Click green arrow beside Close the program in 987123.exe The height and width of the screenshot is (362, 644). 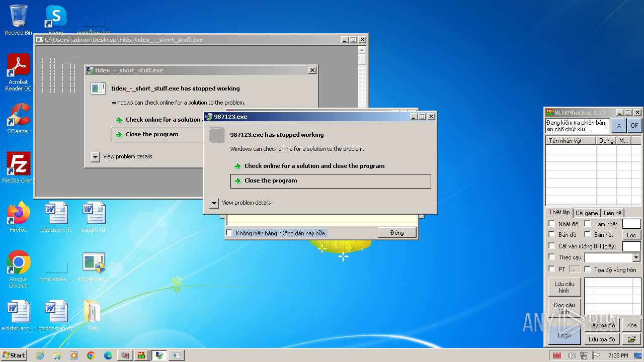pos(237,181)
